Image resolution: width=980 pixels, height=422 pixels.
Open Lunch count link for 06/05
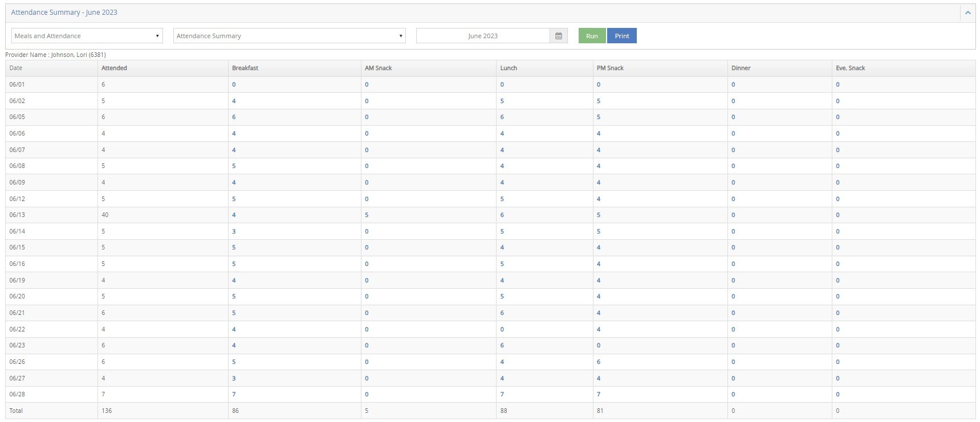(x=502, y=117)
